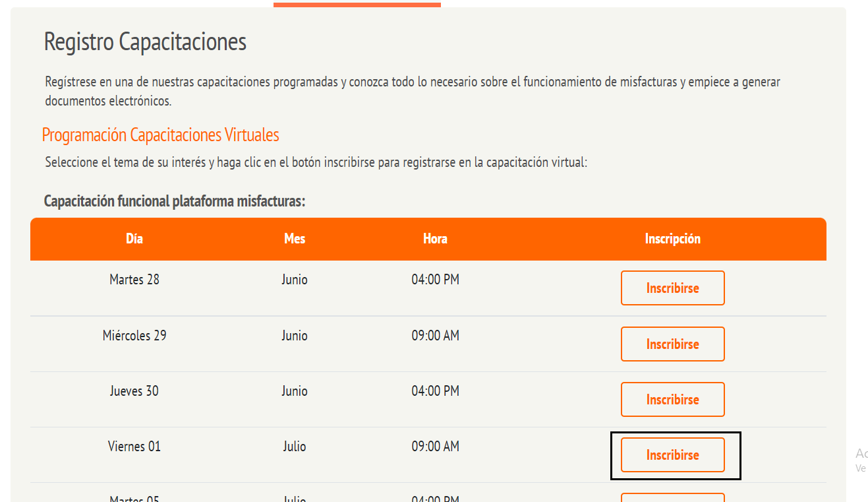868x502 pixels.
Task: Select Inscribirse in the Jueves 30 row
Action: (672, 400)
